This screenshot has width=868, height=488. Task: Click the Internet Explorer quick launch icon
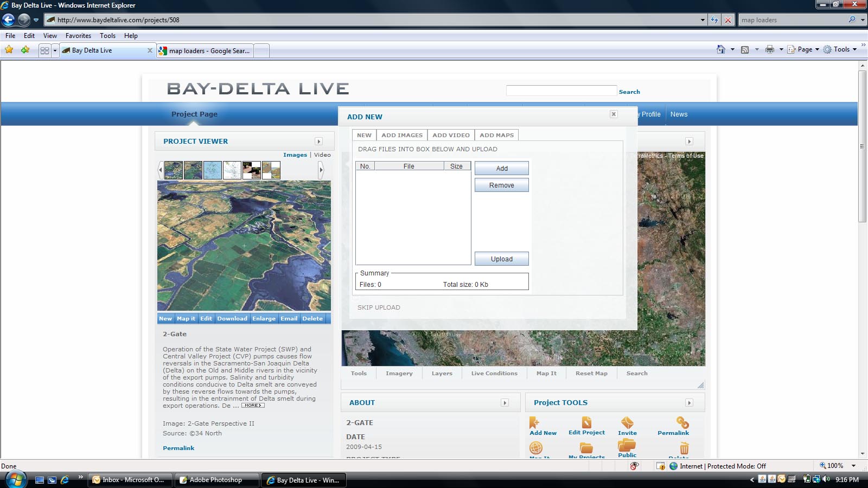(x=65, y=480)
